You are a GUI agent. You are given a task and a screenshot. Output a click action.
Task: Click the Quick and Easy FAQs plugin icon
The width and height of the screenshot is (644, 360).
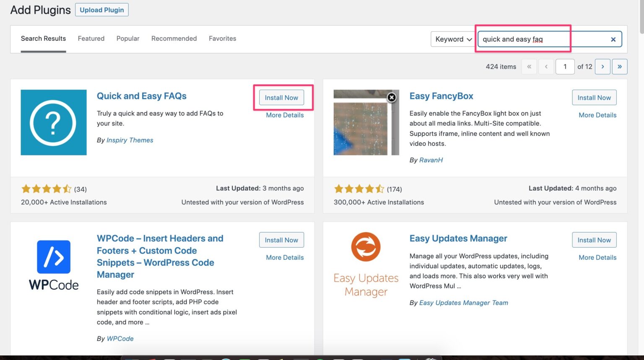click(x=54, y=122)
